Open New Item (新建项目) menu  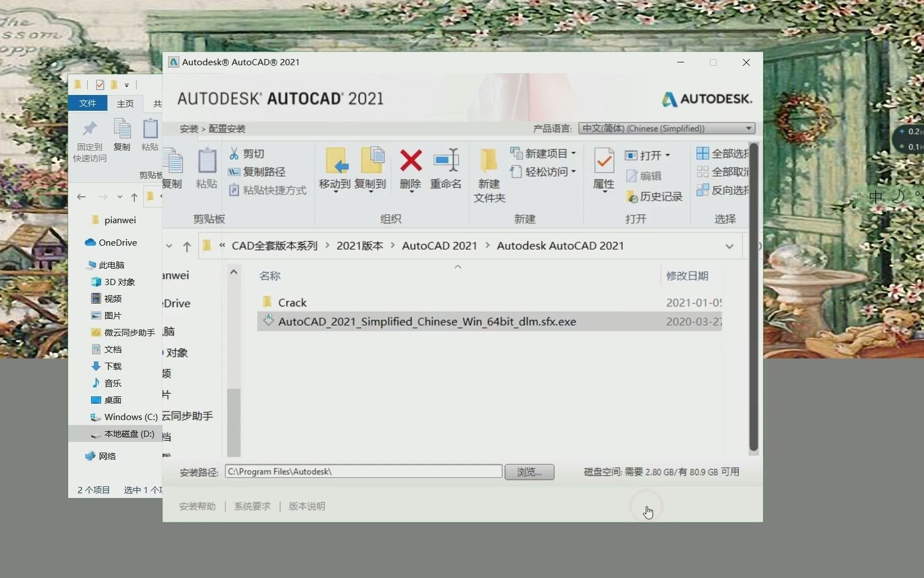tap(543, 153)
